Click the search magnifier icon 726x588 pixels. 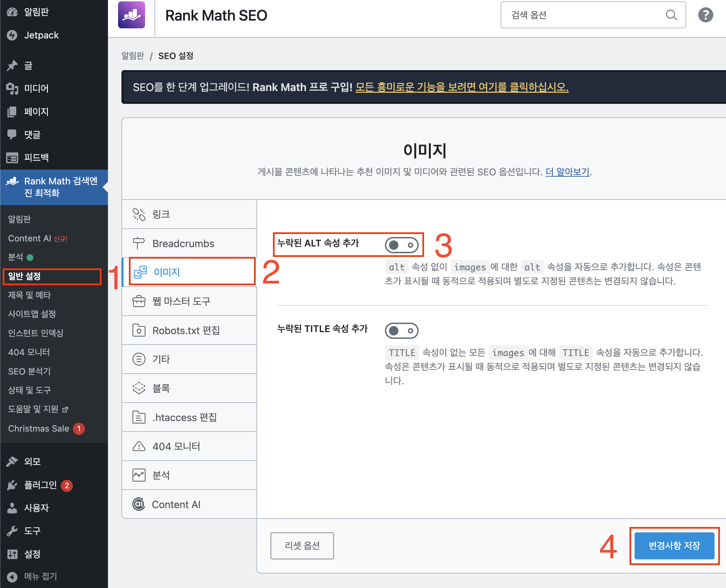pos(671,15)
